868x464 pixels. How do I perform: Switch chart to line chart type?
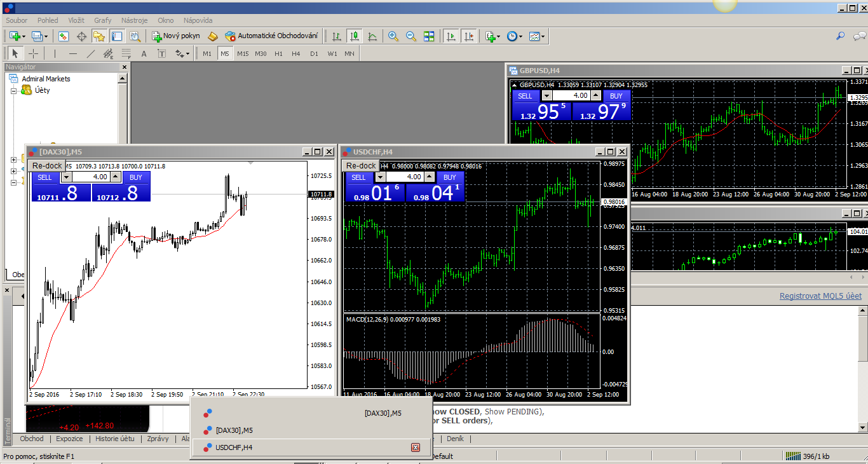(x=372, y=36)
